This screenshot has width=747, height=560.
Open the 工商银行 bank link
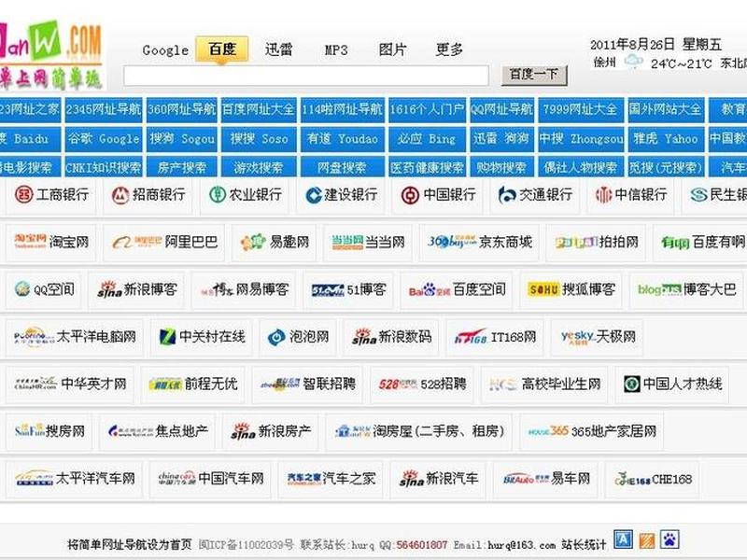point(51,195)
